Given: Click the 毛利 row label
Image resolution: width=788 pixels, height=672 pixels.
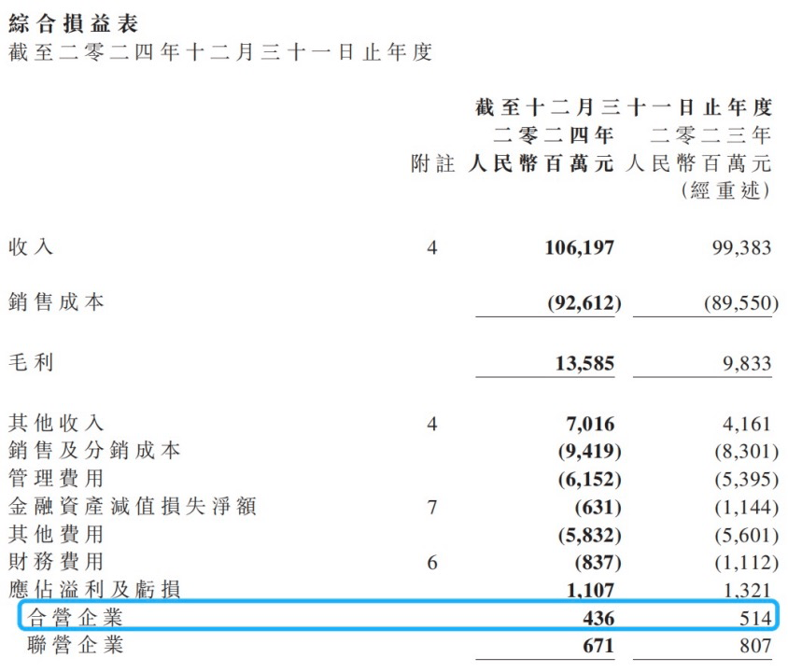Looking at the screenshot, I should point(32,362).
